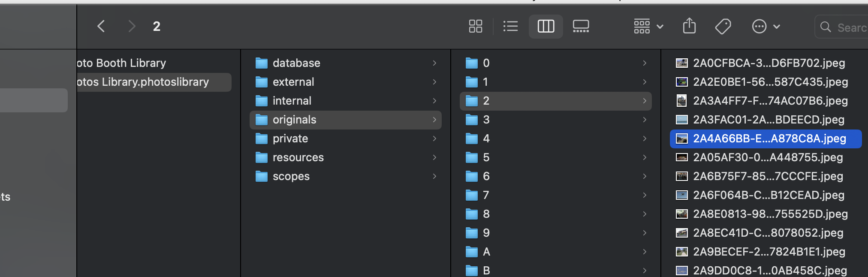Expand folder A using its chevron
868x277 pixels.
[645, 252]
